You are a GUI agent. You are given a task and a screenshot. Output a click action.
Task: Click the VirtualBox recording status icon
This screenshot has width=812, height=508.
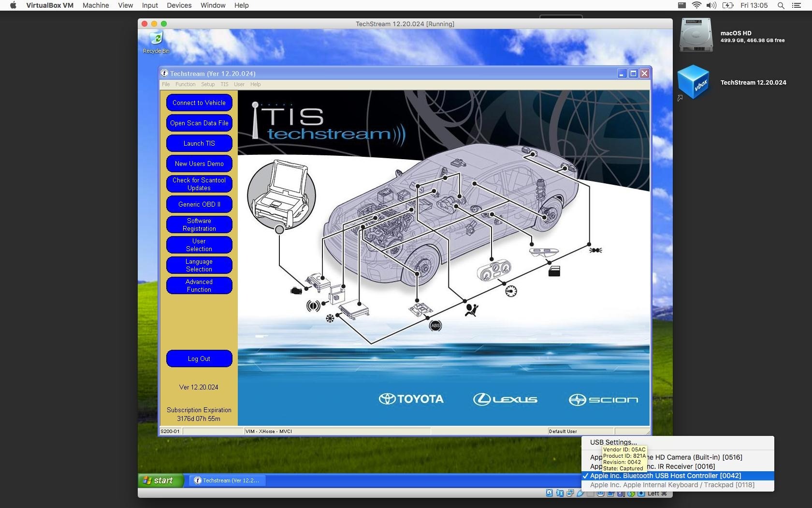[x=610, y=493]
